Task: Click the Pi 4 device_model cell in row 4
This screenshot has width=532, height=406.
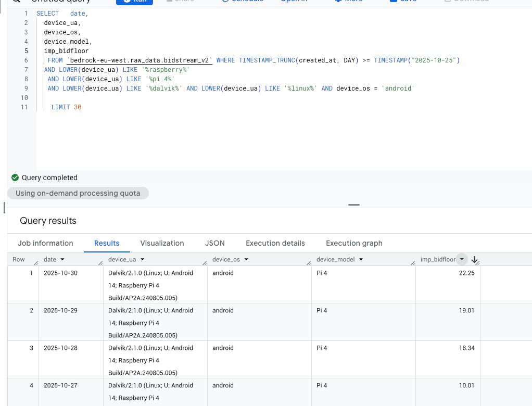Action: coord(322,385)
